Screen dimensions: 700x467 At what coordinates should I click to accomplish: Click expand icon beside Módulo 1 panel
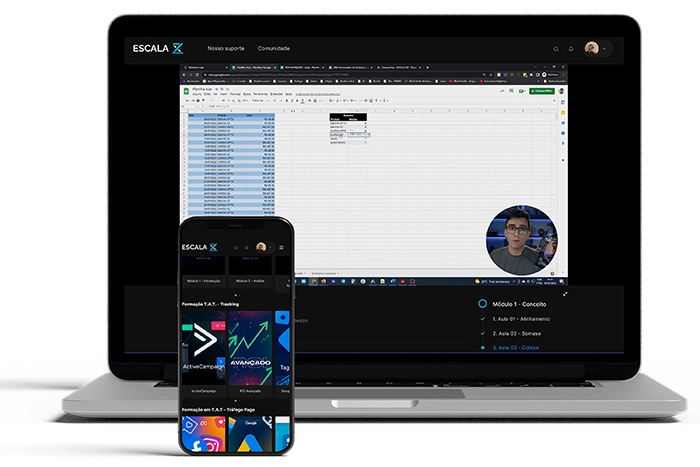pyautogui.click(x=566, y=294)
